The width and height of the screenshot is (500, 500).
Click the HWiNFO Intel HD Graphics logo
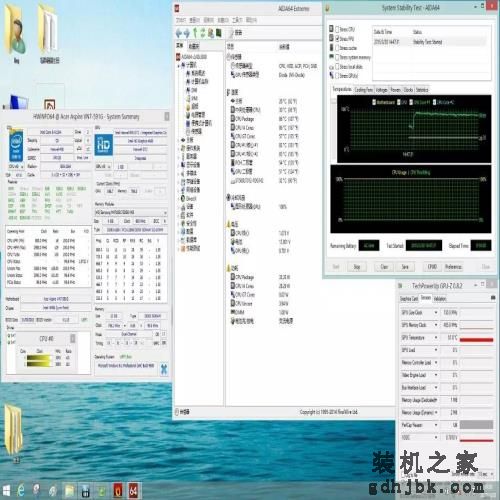(104, 145)
